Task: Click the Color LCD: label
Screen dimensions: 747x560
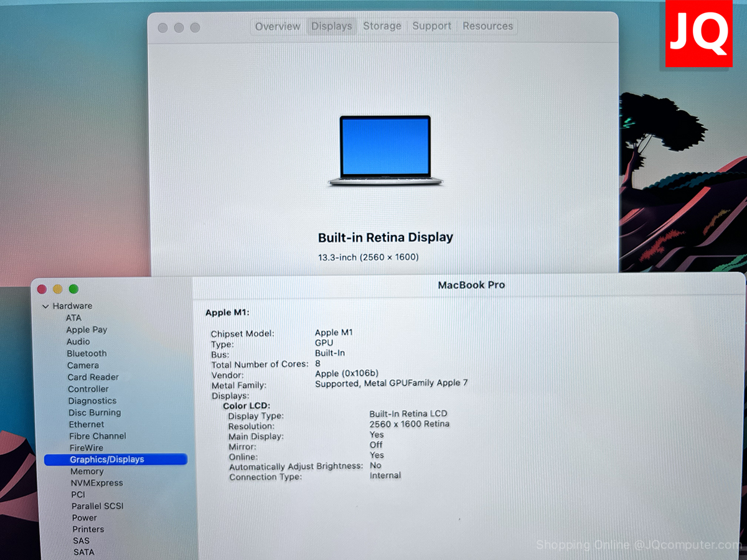Action: click(247, 406)
